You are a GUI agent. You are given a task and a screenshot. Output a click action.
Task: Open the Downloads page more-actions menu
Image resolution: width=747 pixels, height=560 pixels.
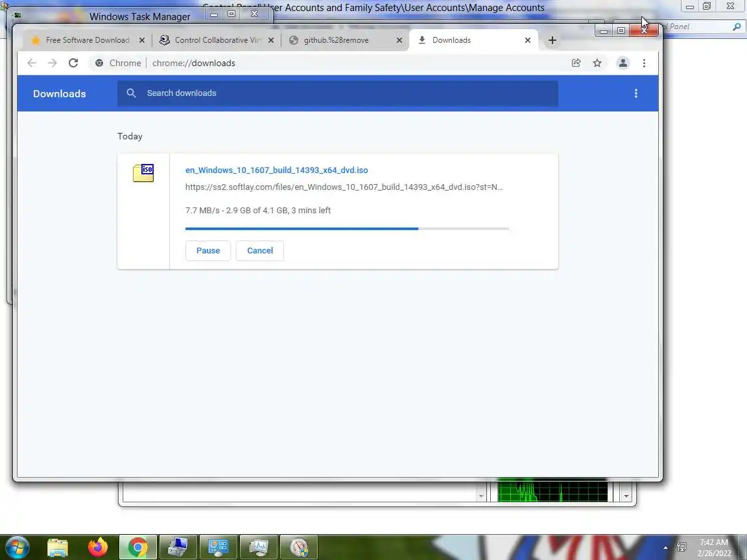coord(635,93)
